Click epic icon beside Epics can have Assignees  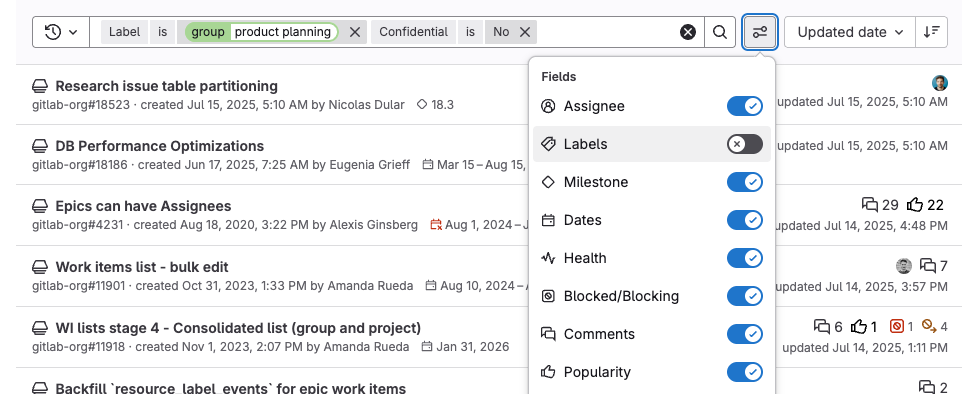(40, 206)
